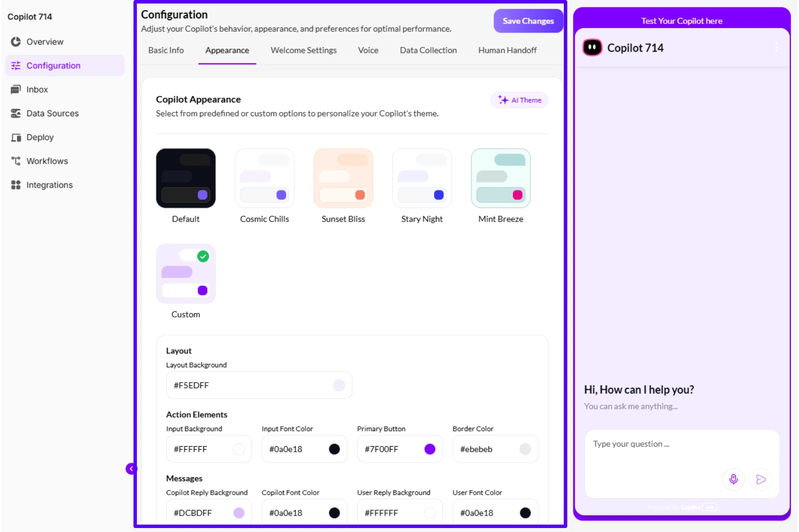Click the AI Theme button
This screenshot has height=532, width=799.
519,100
